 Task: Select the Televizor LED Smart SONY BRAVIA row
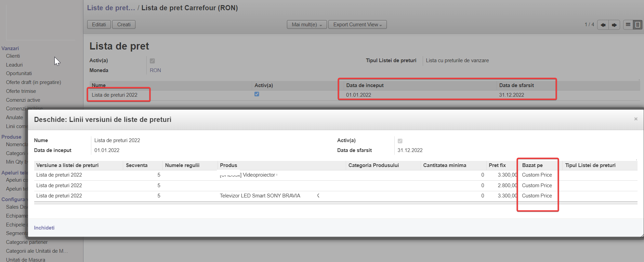click(260, 196)
